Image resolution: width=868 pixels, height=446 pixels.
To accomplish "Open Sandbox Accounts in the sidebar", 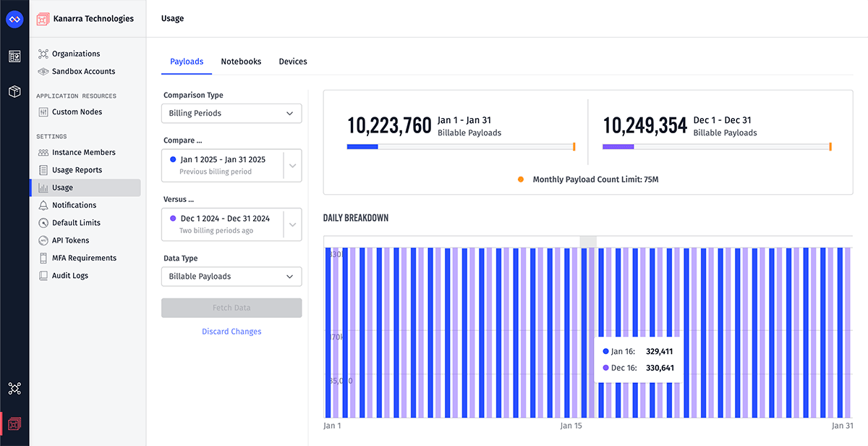I will point(85,72).
